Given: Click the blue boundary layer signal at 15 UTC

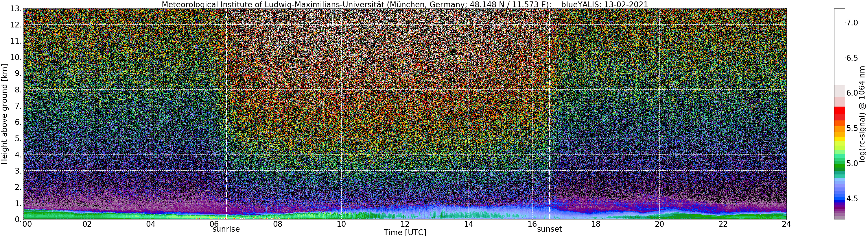Looking at the screenshot, I should click(500, 212).
